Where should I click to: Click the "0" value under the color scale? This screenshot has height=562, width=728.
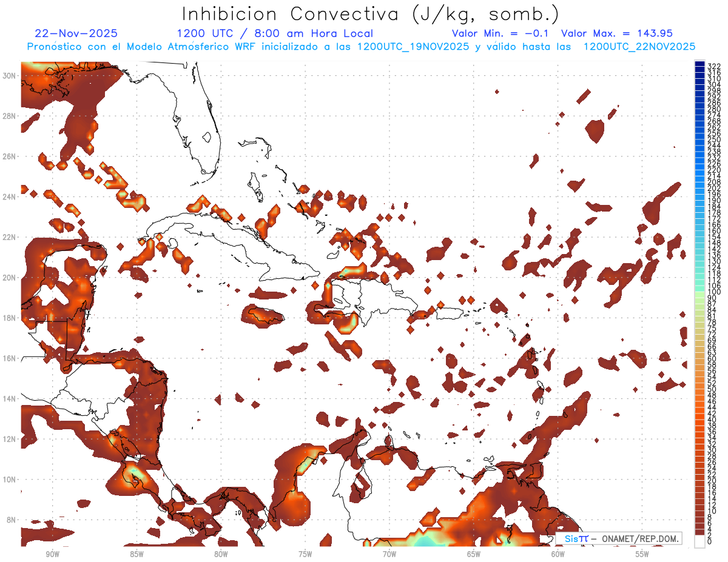click(x=710, y=541)
